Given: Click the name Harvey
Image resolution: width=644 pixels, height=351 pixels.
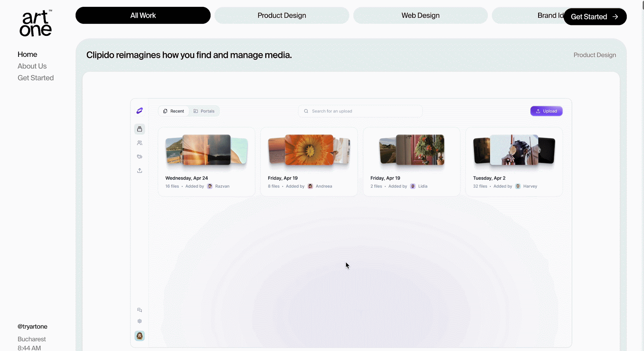Looking at the screenshot, I should (530, 186).
